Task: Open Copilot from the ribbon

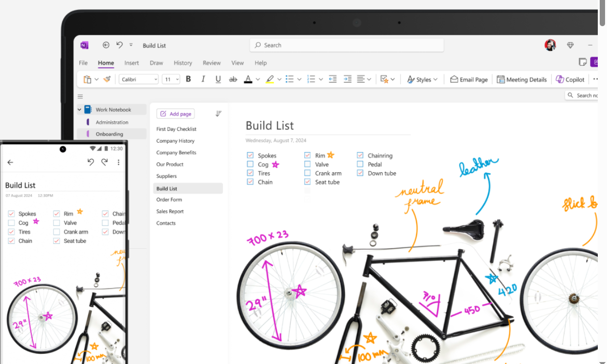Action: point(570,79)
